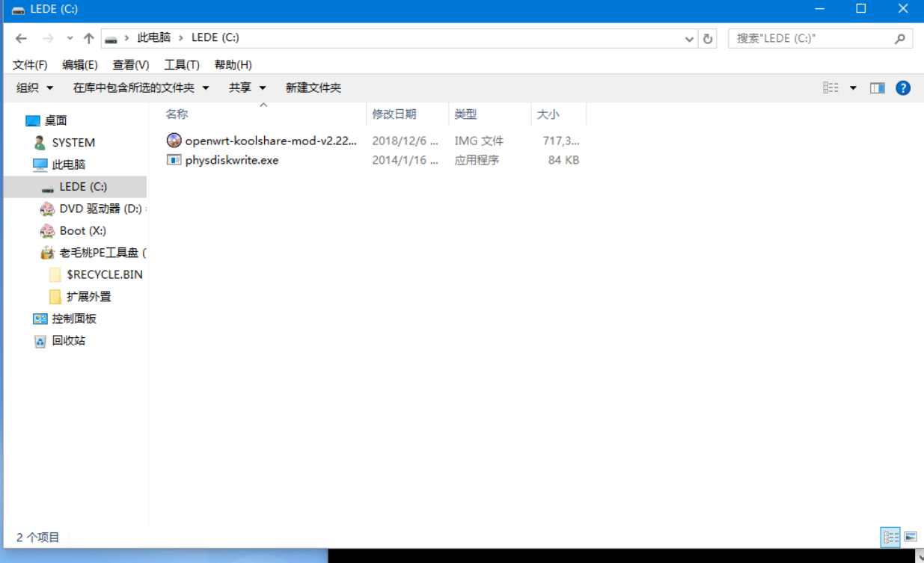Click the 回收站 recycle bin icon

point(40,341)
